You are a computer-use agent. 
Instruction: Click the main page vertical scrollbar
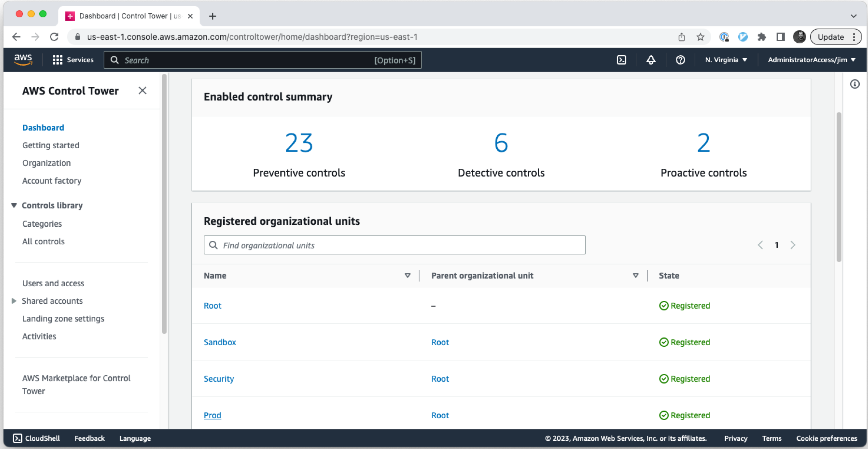[839, 187]
